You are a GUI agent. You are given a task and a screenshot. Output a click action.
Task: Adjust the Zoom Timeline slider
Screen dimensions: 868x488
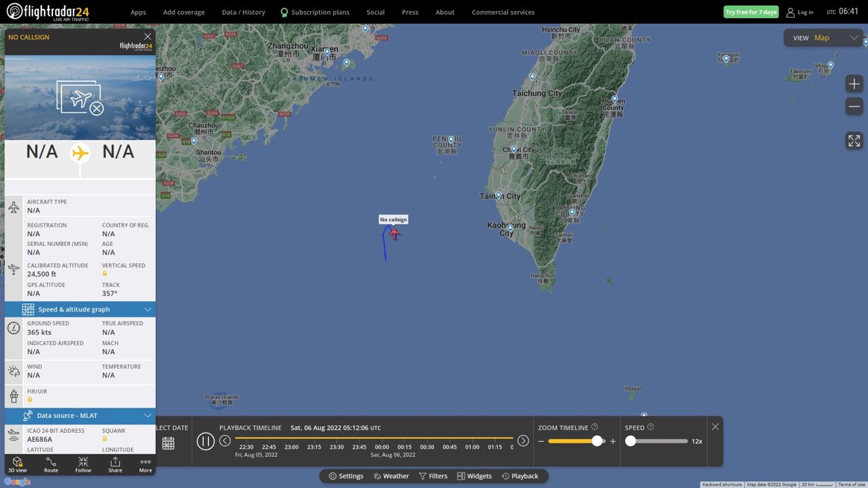pos(597,441)
